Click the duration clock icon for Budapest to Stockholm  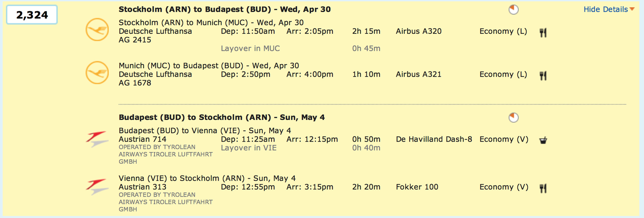point(514,118)
